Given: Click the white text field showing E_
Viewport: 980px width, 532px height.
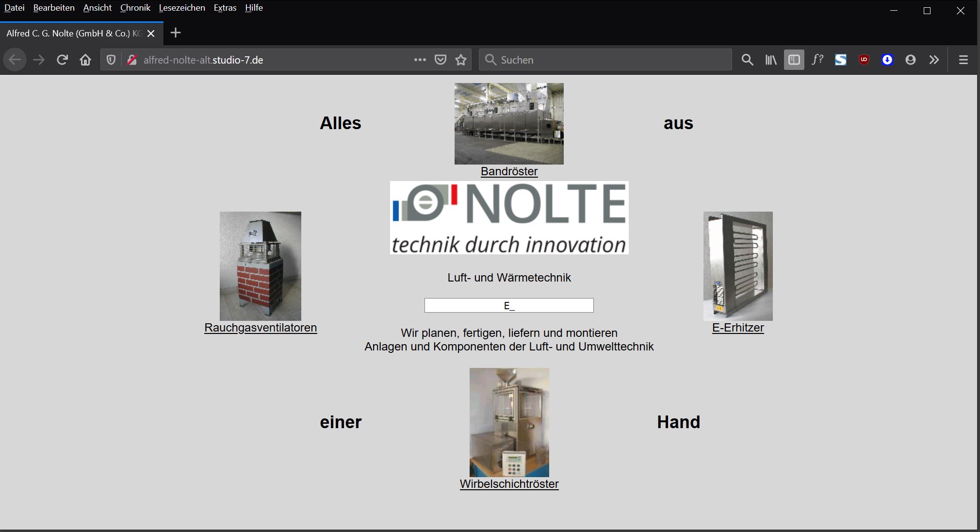Looking at the screenshot, I should [509, 305].
